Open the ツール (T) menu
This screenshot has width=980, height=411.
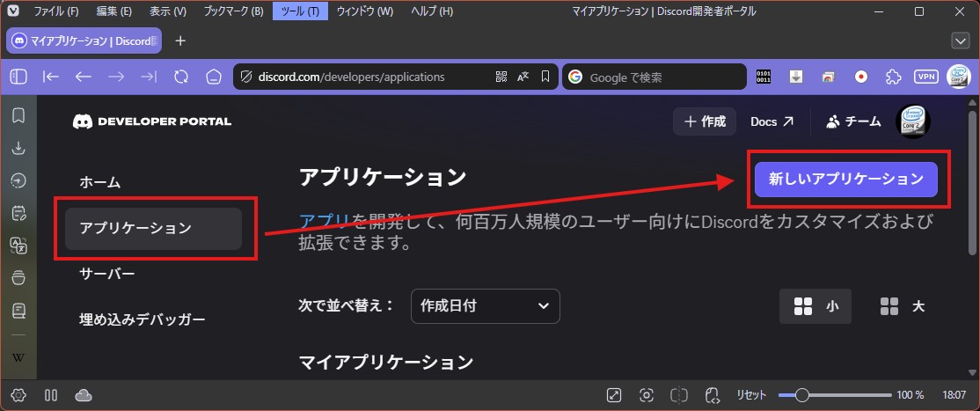(x=300, y=11)
